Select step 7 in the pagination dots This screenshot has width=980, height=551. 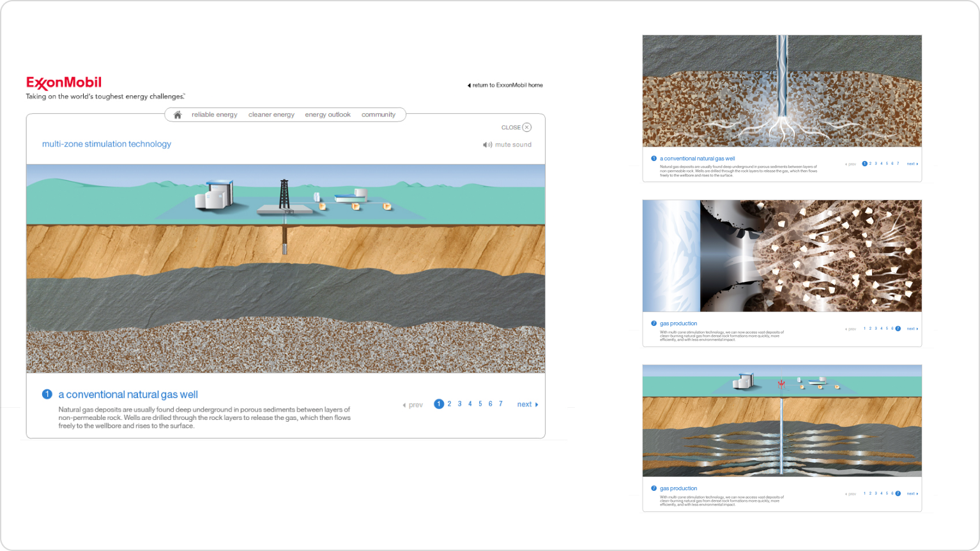coord(500,403)
